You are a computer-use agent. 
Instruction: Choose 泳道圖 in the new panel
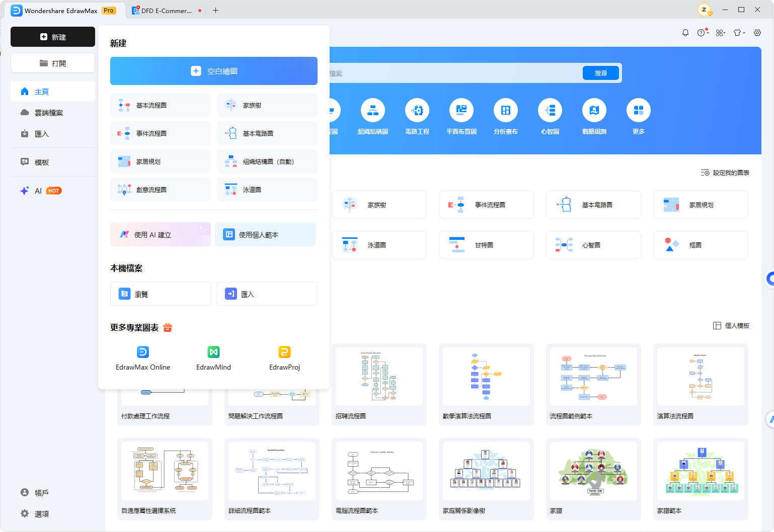click(267, 190)
